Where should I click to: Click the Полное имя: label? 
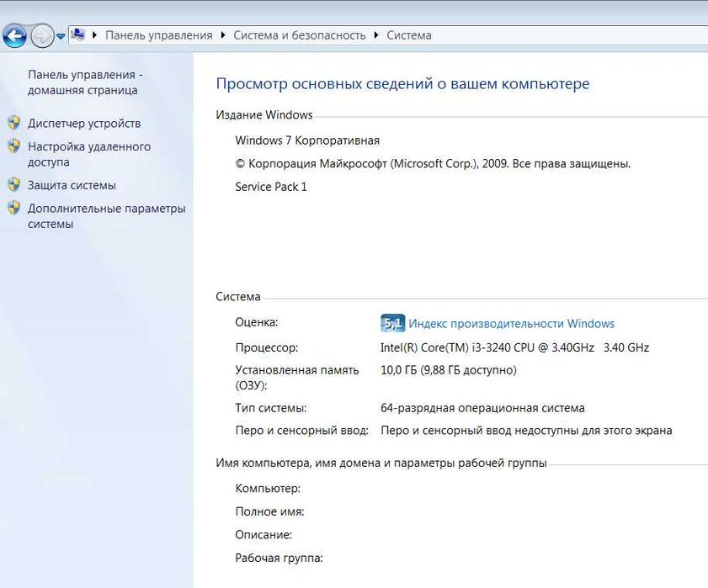pos(269,511)
